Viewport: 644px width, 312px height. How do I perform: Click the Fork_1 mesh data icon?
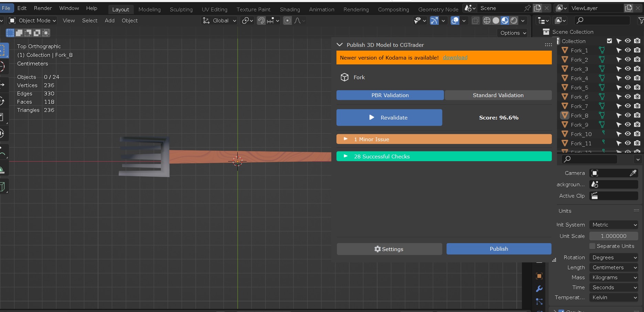[x=602, y=50]
